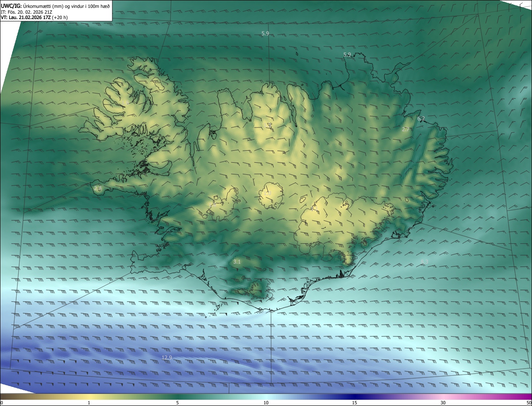Click the "5.9" value beside the northeast peninsula
Screen dimensions: 532x406
pos(347,55)
